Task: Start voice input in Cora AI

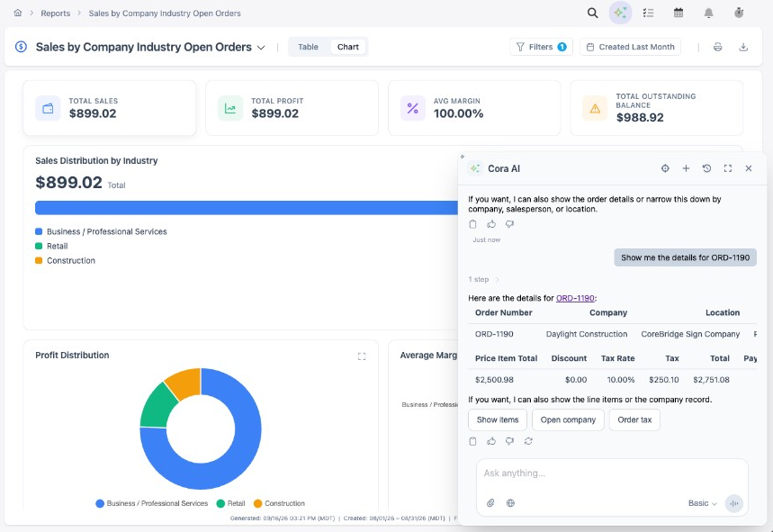Action: point(734,503)
